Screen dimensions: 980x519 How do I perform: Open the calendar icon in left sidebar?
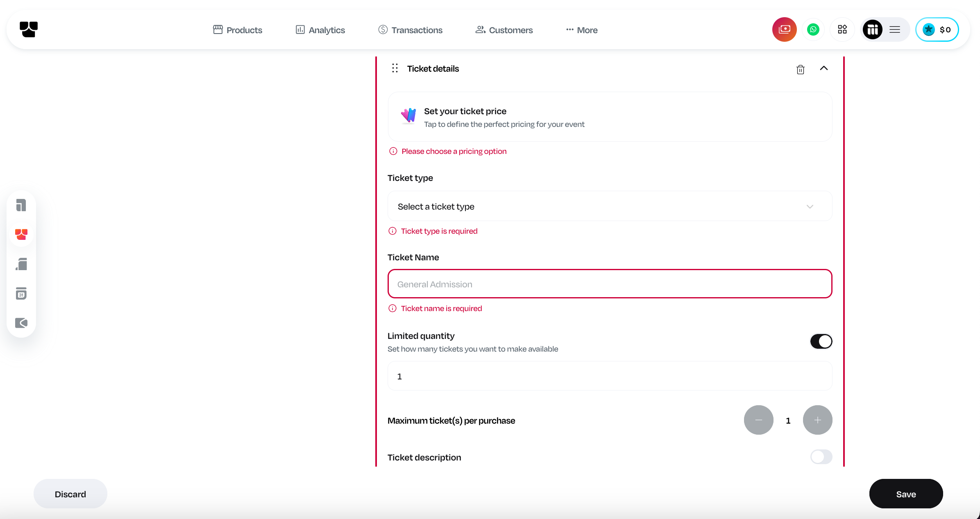tap(21, 293)
